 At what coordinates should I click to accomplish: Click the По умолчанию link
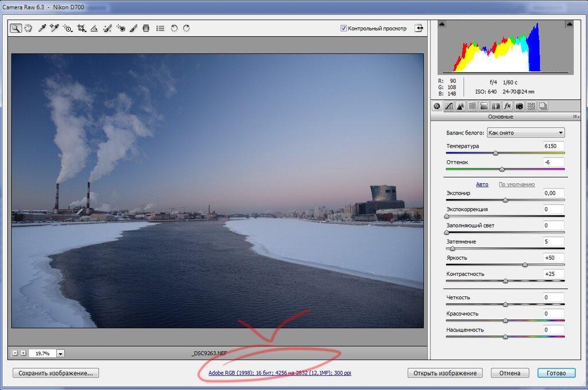click(517, 184)
